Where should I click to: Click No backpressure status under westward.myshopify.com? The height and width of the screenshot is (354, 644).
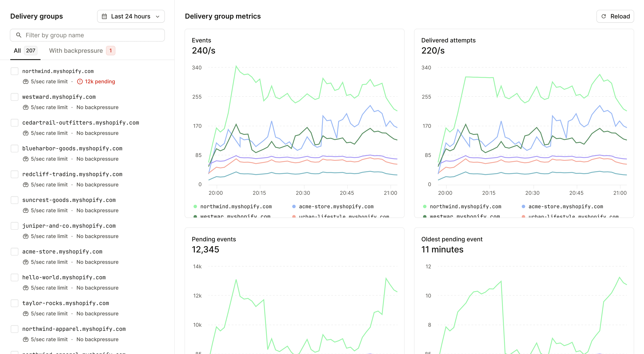[x=97, y=107]
